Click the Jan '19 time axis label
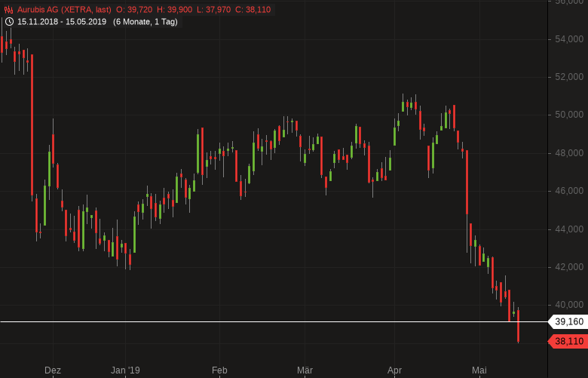588x378 pixels. tap(125, 370)
